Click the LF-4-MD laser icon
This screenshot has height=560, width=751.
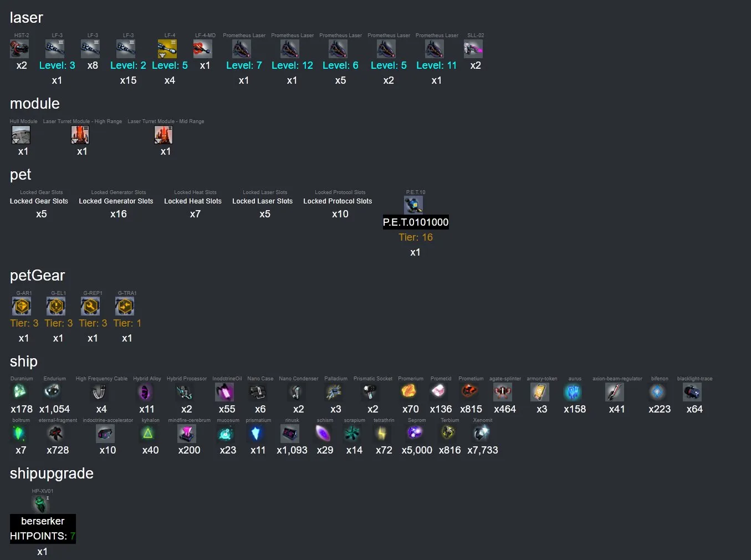pos(203,49)
